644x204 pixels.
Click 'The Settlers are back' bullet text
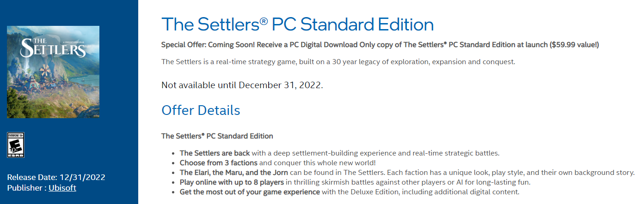pyautogui.click(x=215, y=153)
